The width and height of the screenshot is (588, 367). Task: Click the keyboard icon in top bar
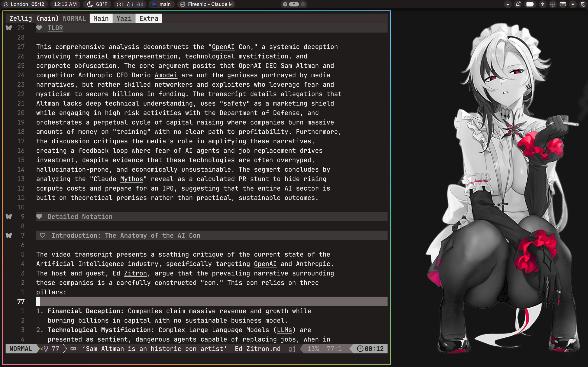tap(563, 4)
